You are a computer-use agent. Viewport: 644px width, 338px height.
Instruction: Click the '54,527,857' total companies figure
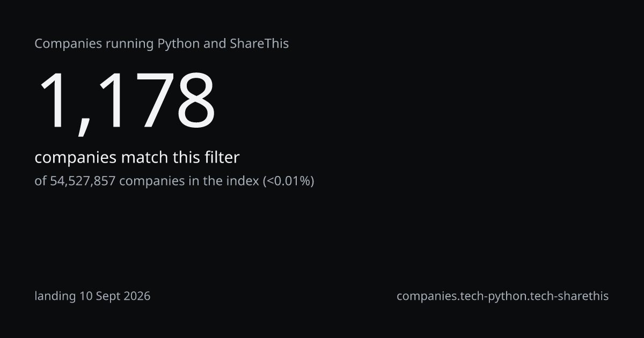pyautogui.click(x=83, y=181)
